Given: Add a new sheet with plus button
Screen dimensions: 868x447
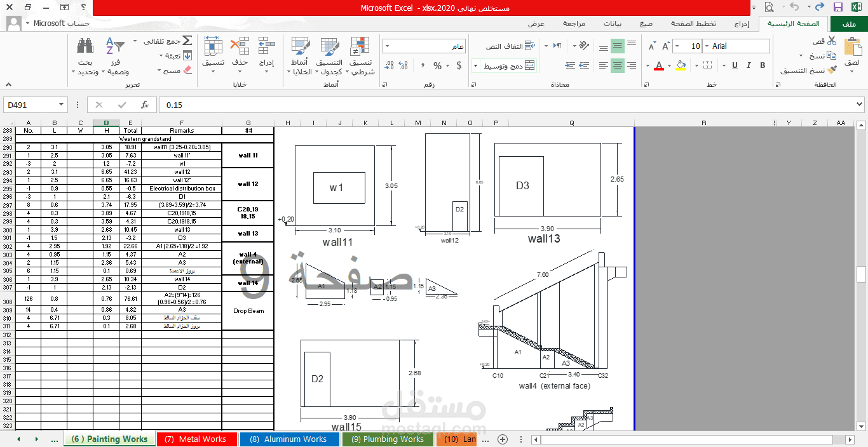Looking at the screenshot, I should click(x=502, y=439).
